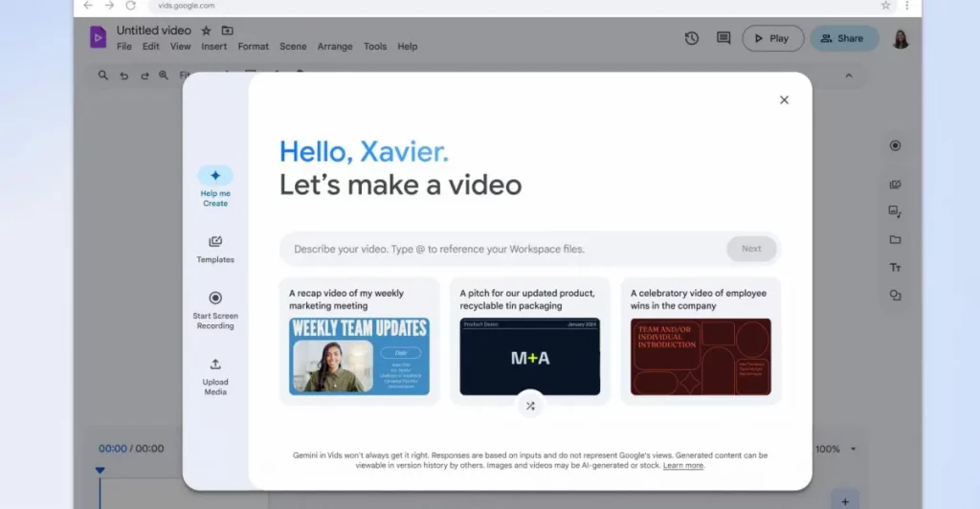Image resolution: width=980 pixels, height=509 pixels.
Task: Close the Let's make a video dialog
Action: click(x=784, y=100)
